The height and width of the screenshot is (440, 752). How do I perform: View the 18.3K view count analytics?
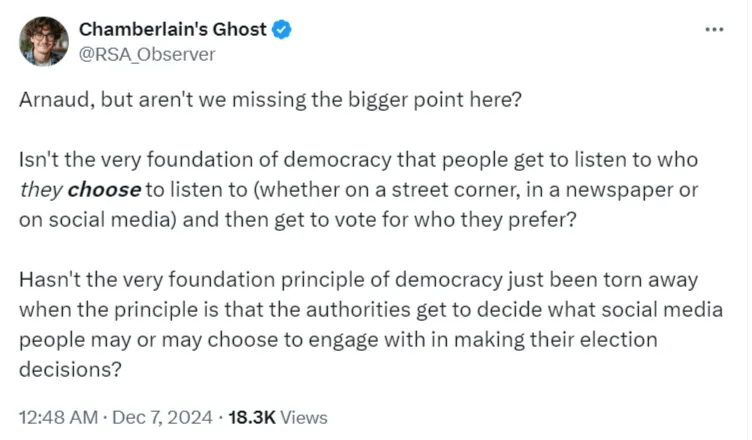tap(252, 417)
